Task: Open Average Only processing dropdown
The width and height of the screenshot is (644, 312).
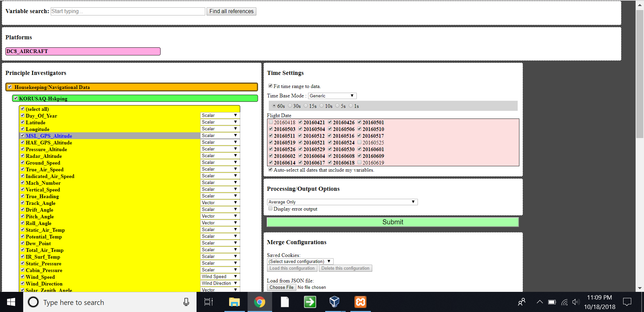Action: [x=342, y=202]
